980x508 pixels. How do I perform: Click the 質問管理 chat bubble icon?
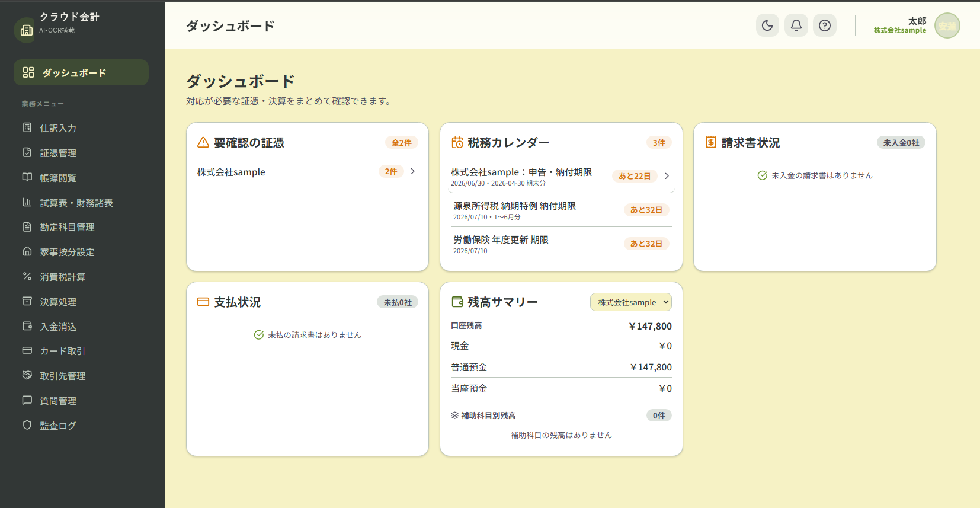click(27, 400)
